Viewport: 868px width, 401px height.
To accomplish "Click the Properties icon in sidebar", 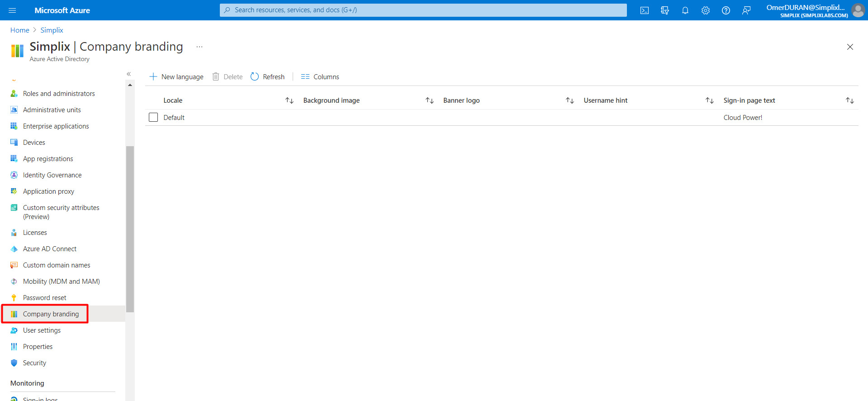I will (14, 347).
